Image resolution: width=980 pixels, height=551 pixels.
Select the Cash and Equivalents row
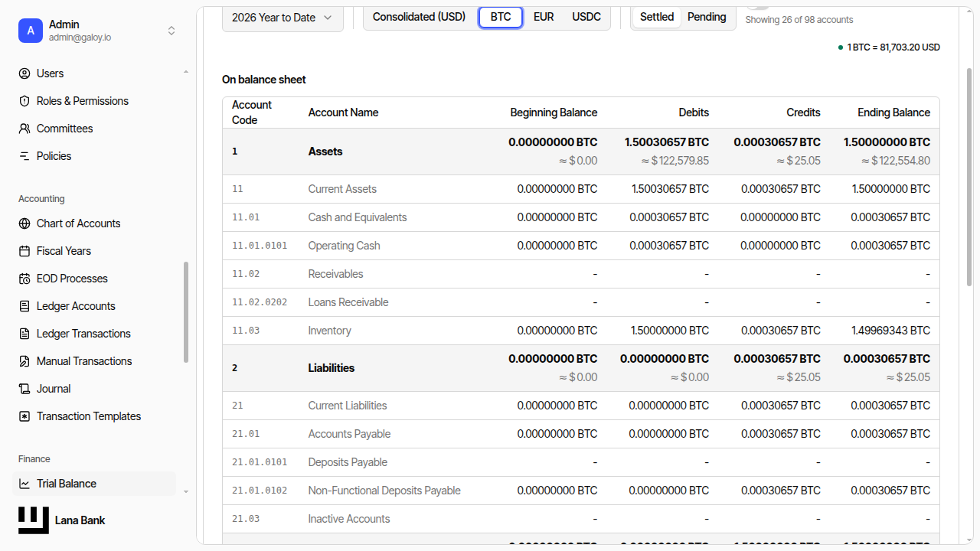(x=581, y=217)
